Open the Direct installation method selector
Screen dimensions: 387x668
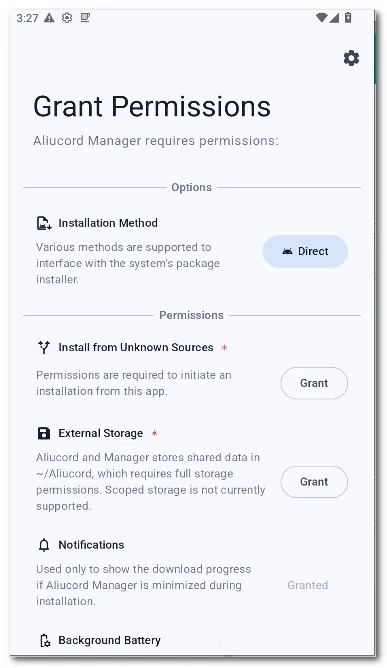305,251
